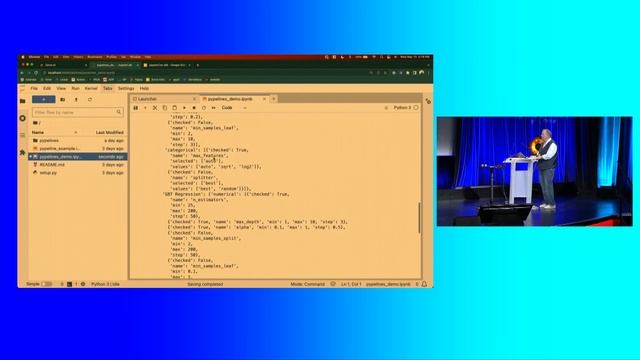The width and height of the screenshot is (640, 360).
Task: Copy the selected cell
Action: (x=165, y=108)
